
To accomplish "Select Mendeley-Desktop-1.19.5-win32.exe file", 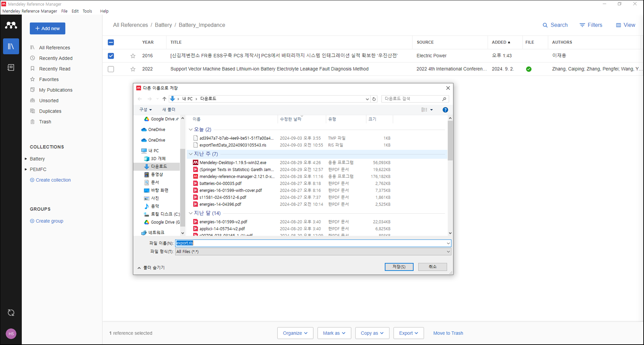I will pos(233,163).
